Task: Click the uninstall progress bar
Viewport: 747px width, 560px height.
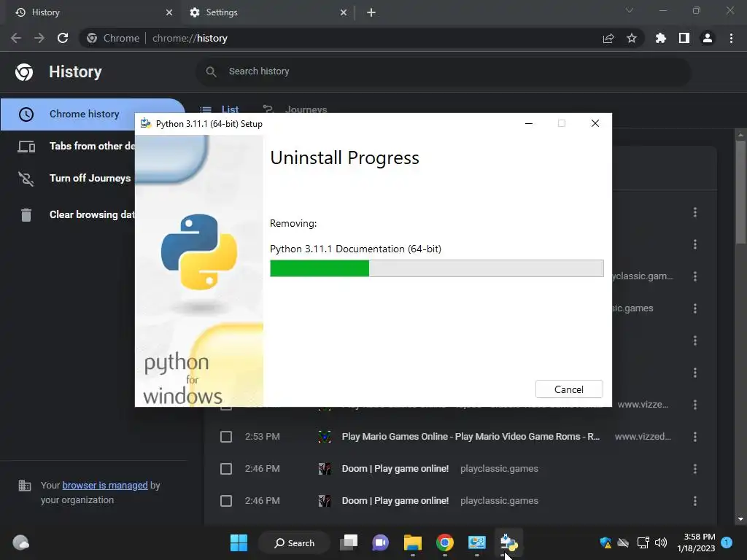Action: (436, 268)
